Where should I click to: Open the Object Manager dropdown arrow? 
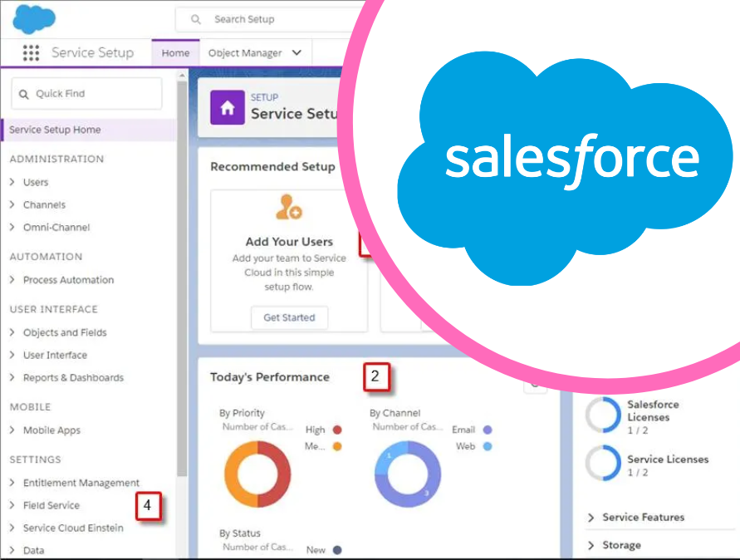(x=296, y=52)
